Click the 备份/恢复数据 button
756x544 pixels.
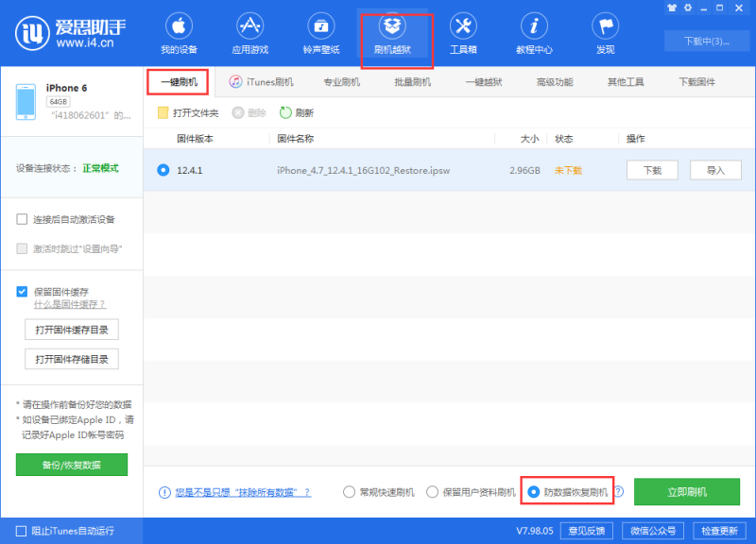pyautogui.click(x=72, y=465)
